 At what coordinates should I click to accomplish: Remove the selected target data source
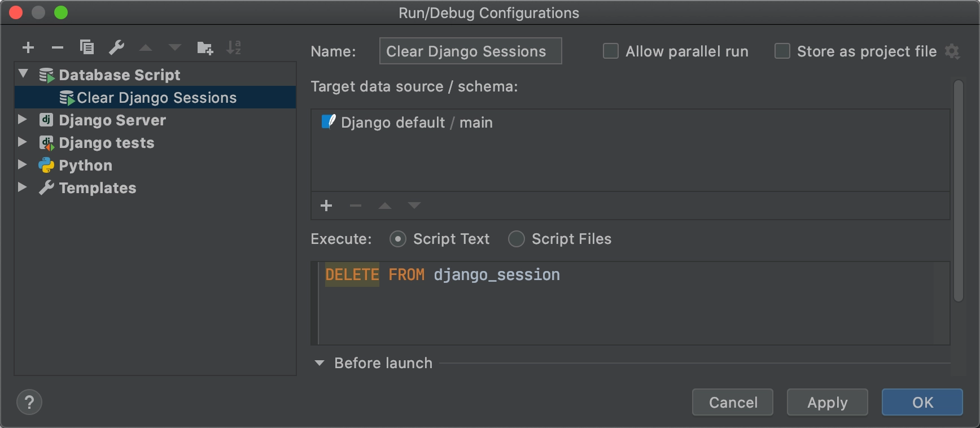(x=356, y=206)
